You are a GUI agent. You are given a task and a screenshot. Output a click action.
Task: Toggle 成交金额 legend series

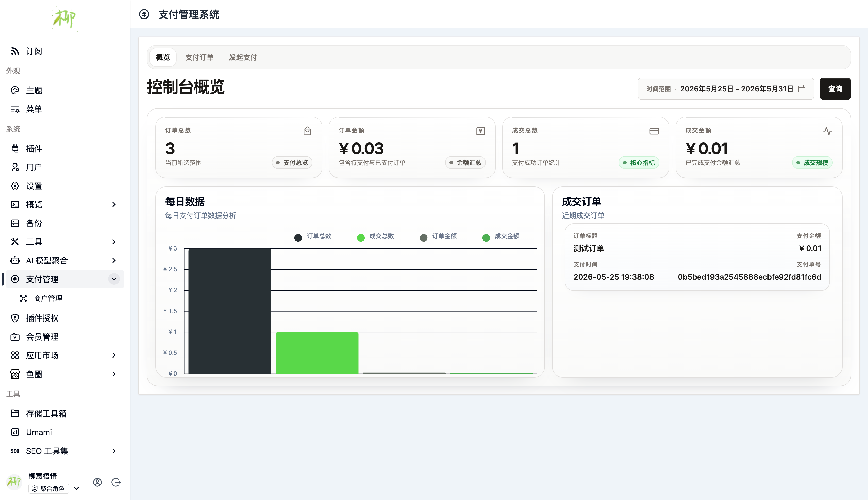[x=501, y=237]
